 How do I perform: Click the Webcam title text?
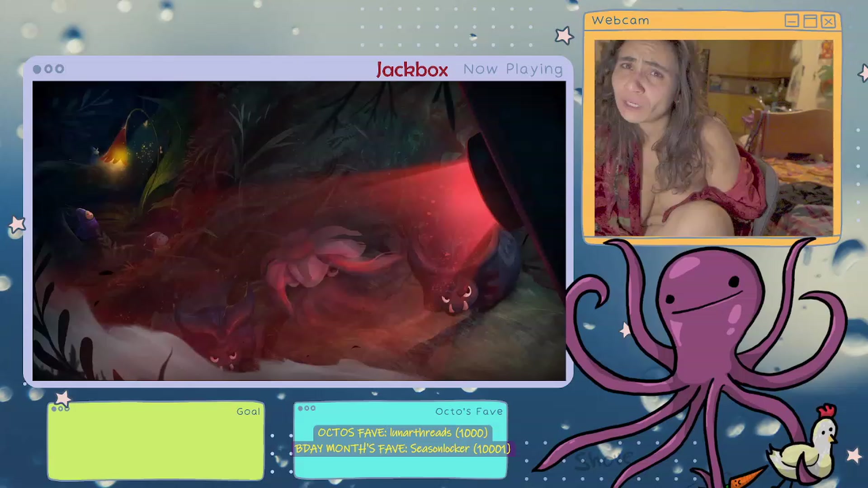(620, 20)
